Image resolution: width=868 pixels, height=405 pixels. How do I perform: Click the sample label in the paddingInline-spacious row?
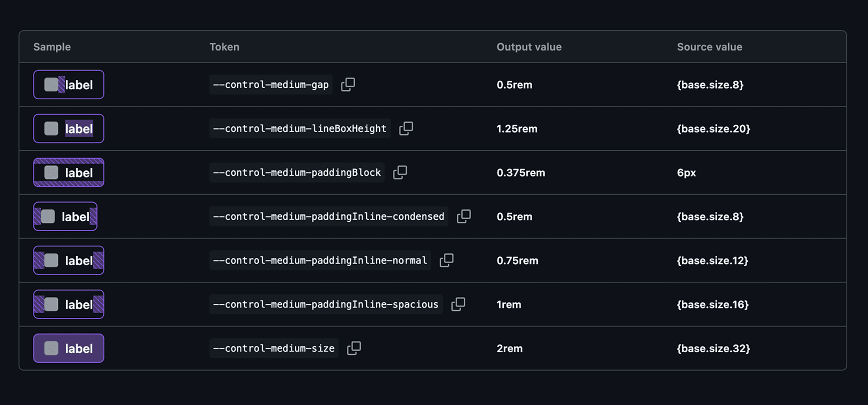point(69,304)
